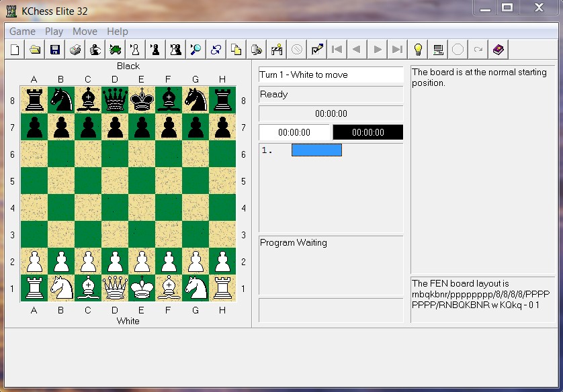Click the greyed-out curved redo arrow icon
563x392 pixels.
coord(478,49)
